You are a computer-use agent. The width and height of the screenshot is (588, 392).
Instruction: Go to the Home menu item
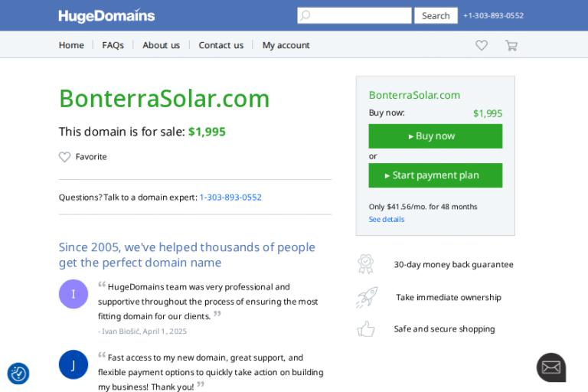coord(71,45)
